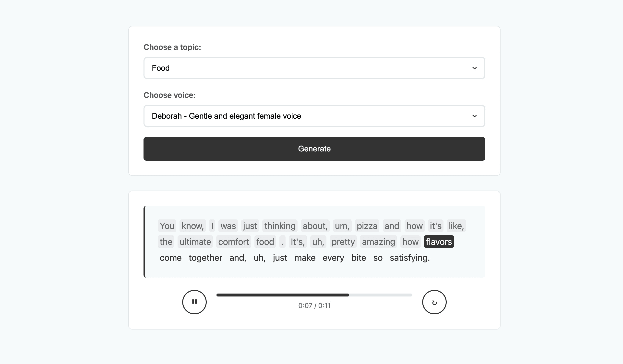The image size is (623, 364).
Task: Select the highlighted word flavors
Action: [439, 242]
